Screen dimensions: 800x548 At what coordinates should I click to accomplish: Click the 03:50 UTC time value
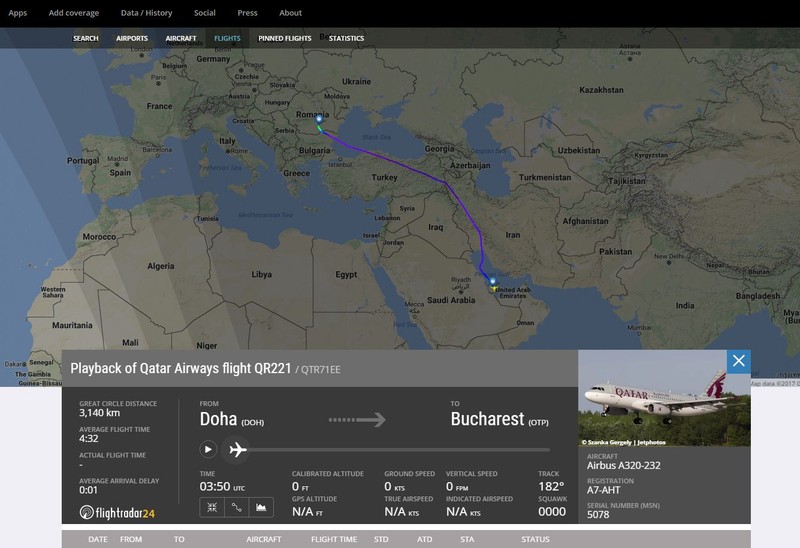pos(222,486)
